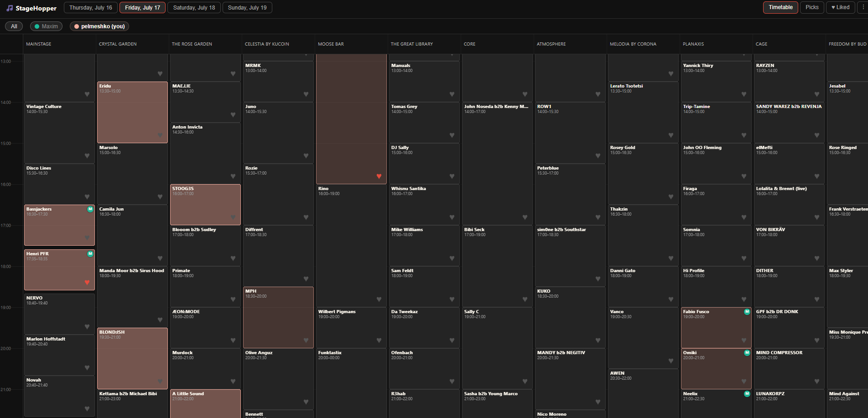Toggle the heart on the MPH set
Image resolution: width=868 pixels, height=418 pixels.
coord(306,341)
